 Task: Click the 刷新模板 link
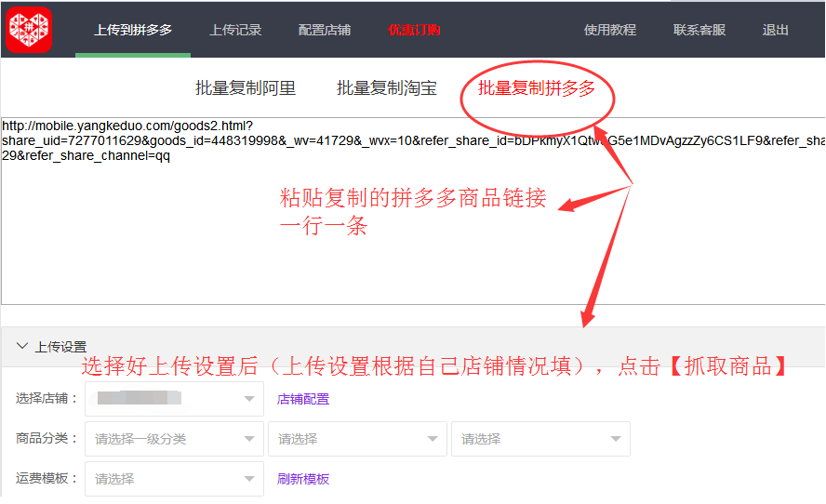[303, 479]
